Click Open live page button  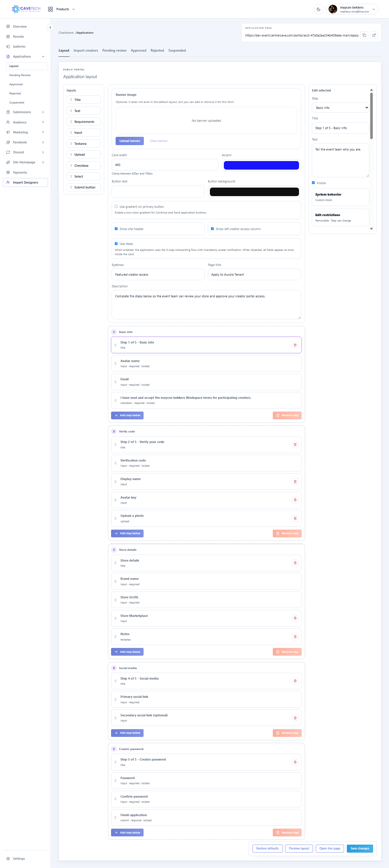point(330,848)
